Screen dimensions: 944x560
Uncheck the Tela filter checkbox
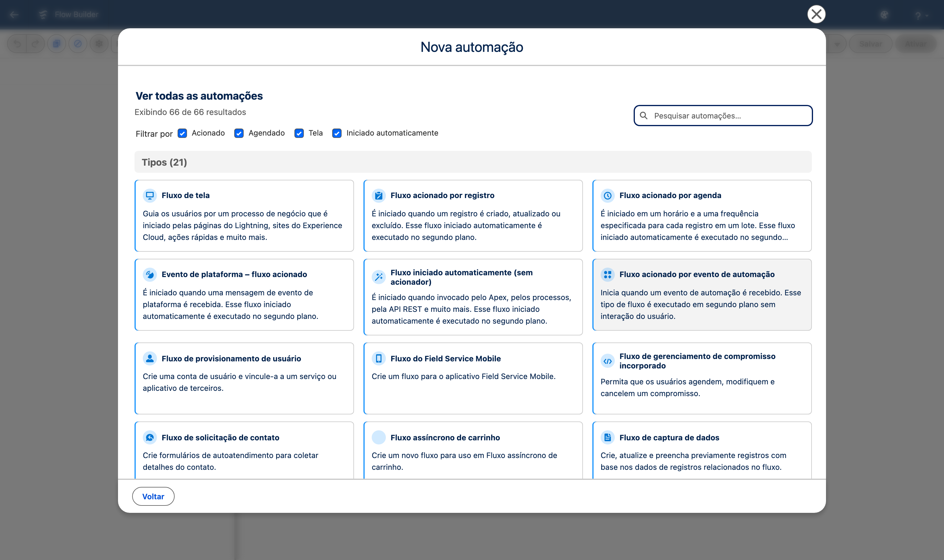[x=299, y=133]
